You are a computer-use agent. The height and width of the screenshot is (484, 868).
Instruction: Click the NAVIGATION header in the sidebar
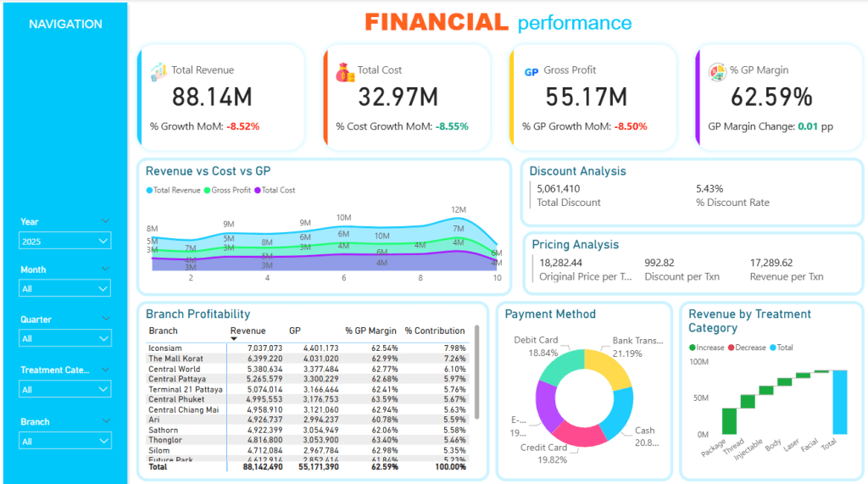click(x=65, y=25)
